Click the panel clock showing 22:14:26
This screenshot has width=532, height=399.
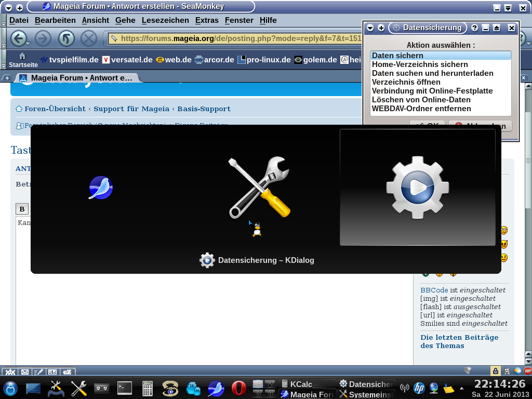pyautogui.click(x=500, y=384)
